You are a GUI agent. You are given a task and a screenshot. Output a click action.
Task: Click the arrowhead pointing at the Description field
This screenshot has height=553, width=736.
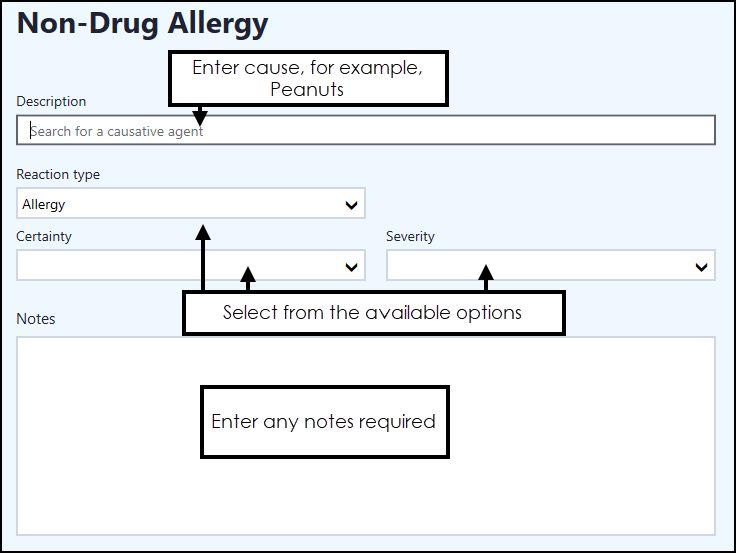pos(199,119)
